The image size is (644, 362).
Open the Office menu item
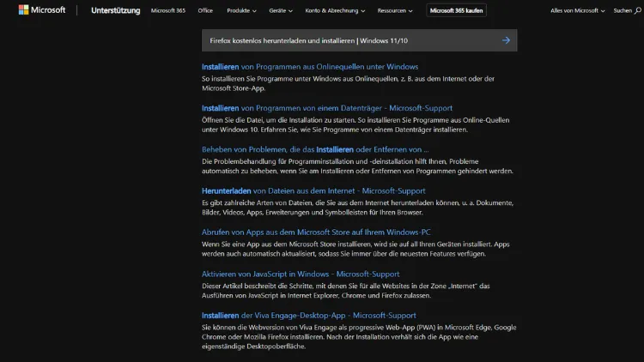(205, 10)
